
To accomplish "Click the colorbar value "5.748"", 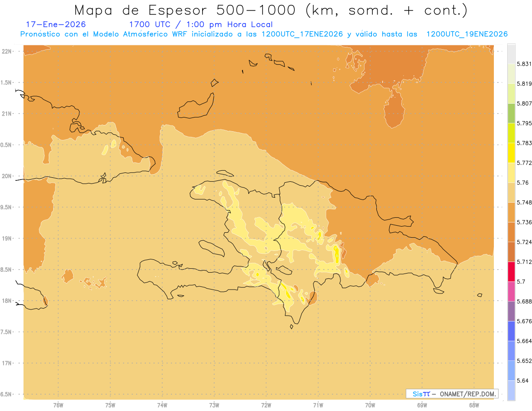I will (524, 202).
